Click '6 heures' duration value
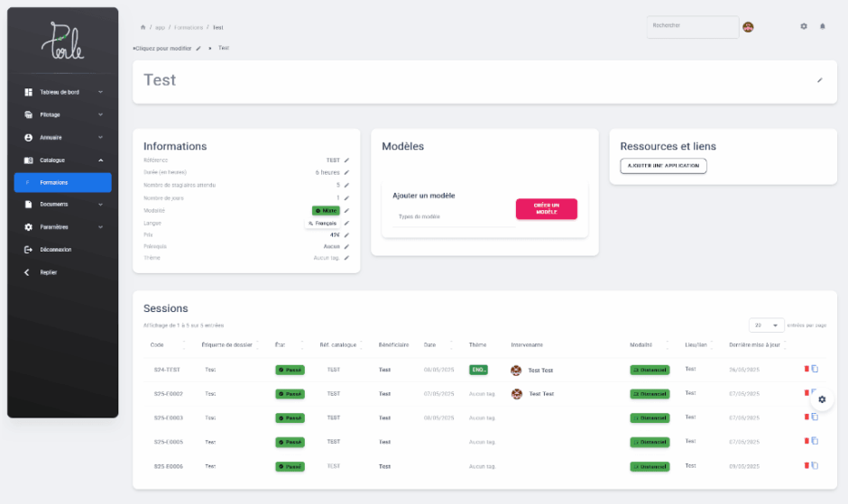The height and width of the screenshot is (504, 848). 327,172
